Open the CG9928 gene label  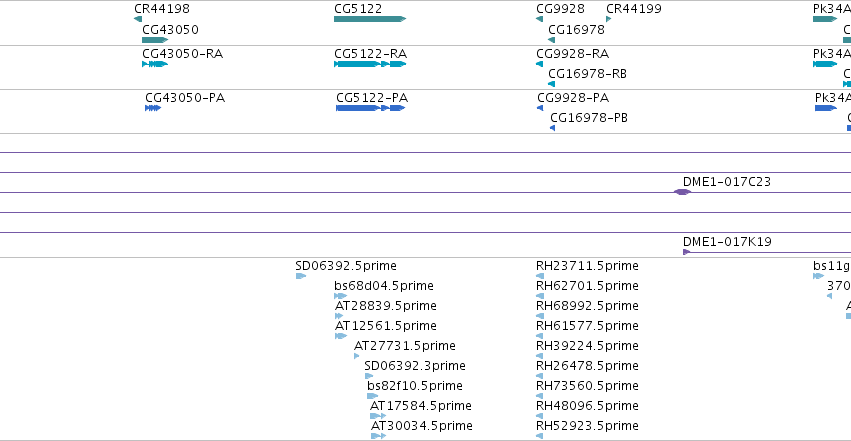click(x=560, y=9)
